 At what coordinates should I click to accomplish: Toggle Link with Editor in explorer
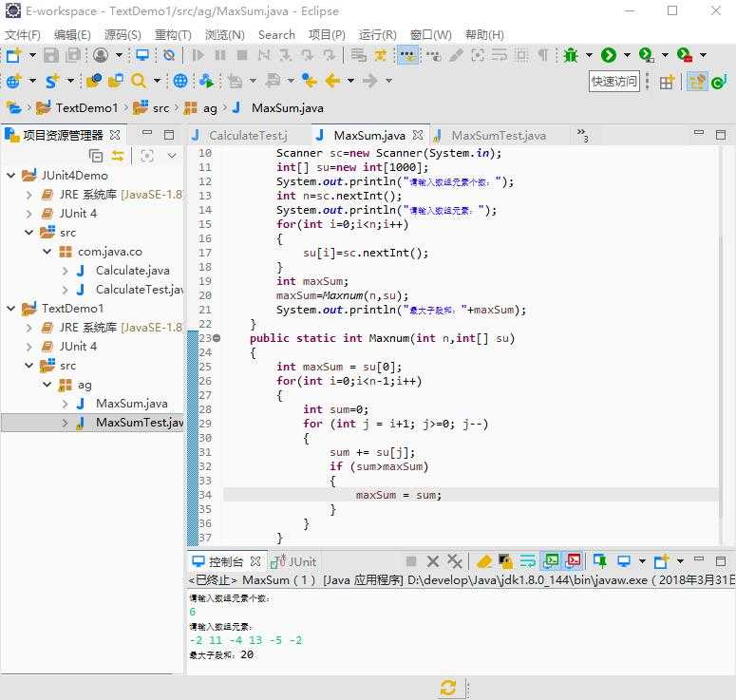coord(118,156)
